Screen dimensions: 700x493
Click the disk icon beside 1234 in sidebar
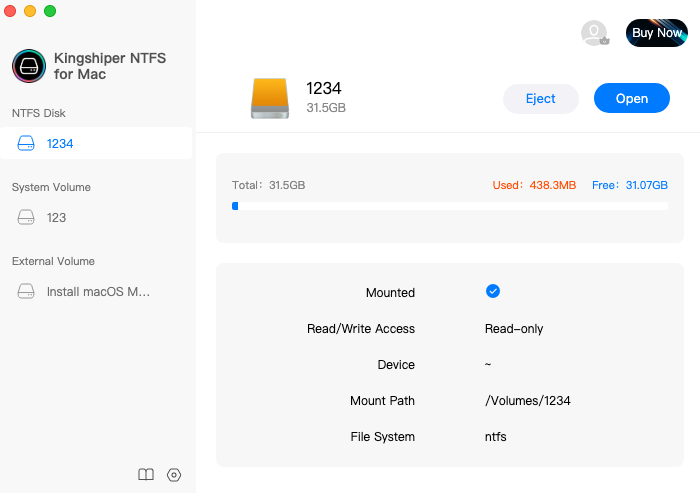coord(26,143)
